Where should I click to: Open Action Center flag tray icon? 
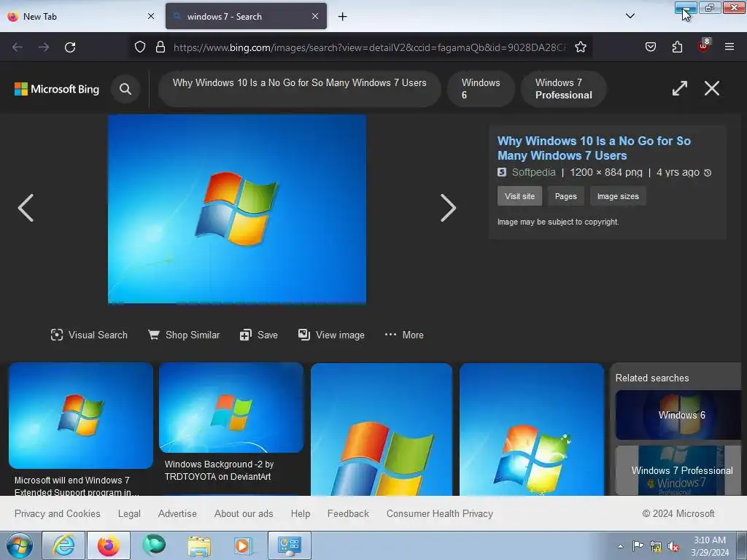coord(638,546)
